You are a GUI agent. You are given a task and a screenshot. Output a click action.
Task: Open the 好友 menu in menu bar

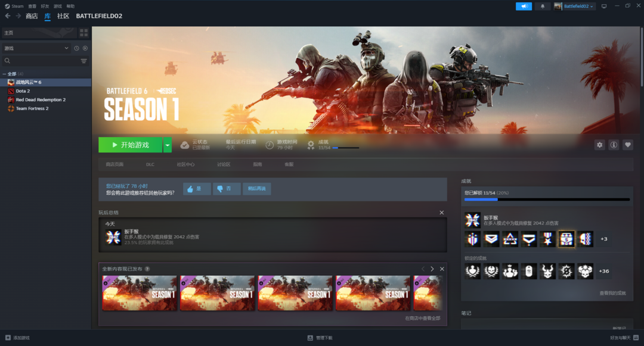click(x=45, y=6)
